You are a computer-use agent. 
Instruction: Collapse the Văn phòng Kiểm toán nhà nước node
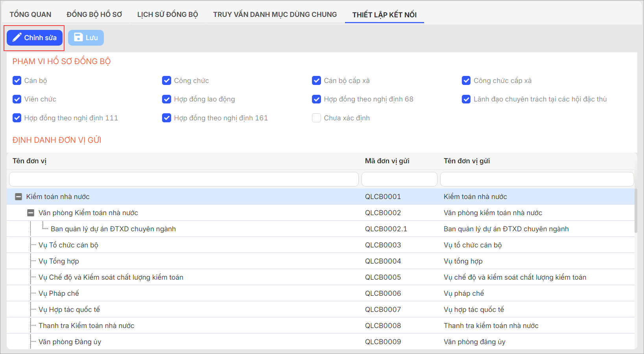(x=31, y=213)
